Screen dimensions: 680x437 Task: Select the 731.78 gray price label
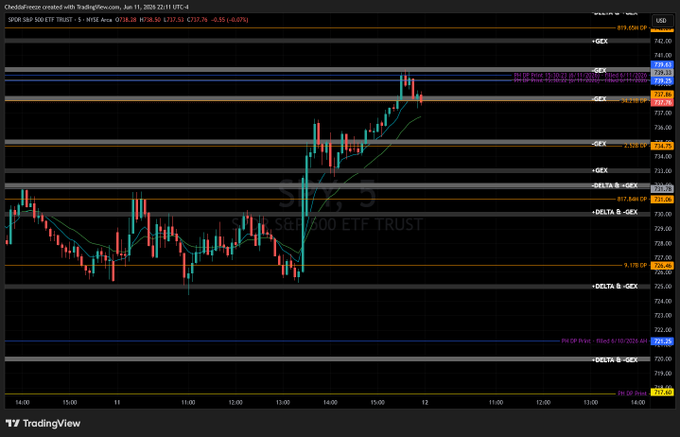pos(663,189)
